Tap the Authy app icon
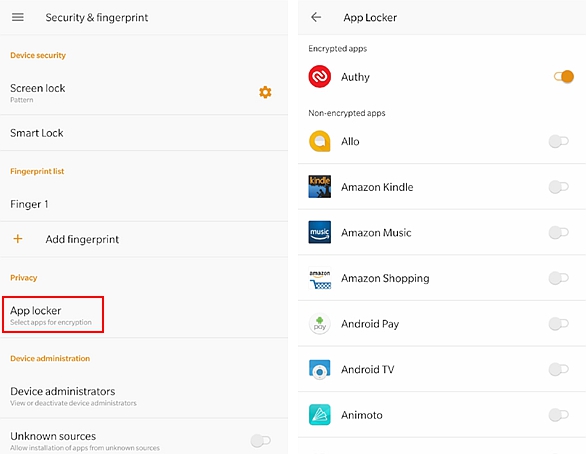Image resolution: width=586 pixels, height=454 pixels. click(x=320, y=77)
